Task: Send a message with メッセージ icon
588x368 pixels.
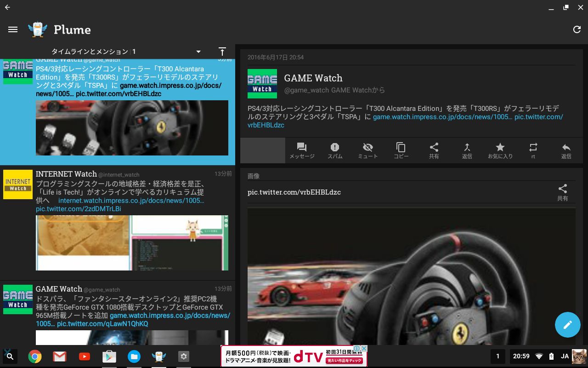Action: point(302,150)
